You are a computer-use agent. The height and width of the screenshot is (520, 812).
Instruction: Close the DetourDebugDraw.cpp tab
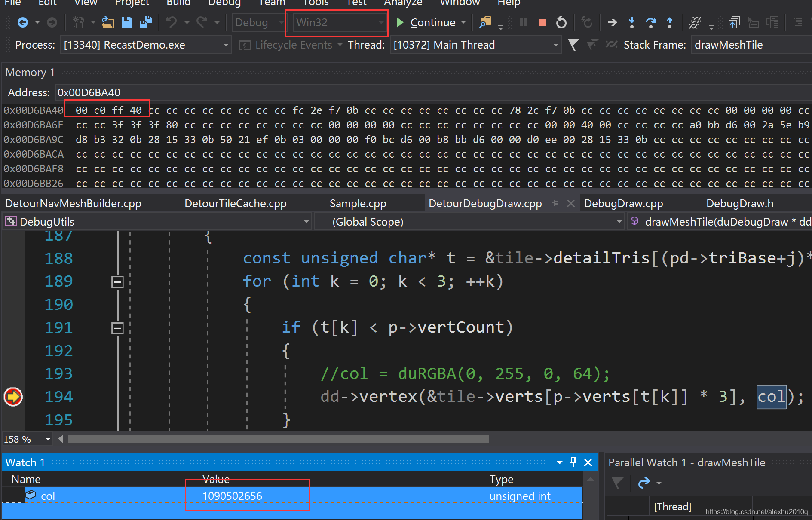570,203
